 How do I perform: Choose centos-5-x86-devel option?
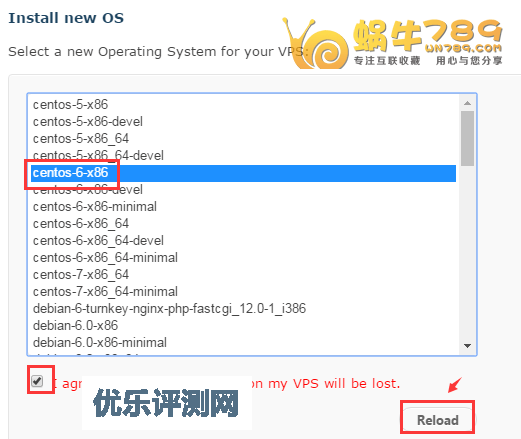pyautogui.click(x=243, y=122)
